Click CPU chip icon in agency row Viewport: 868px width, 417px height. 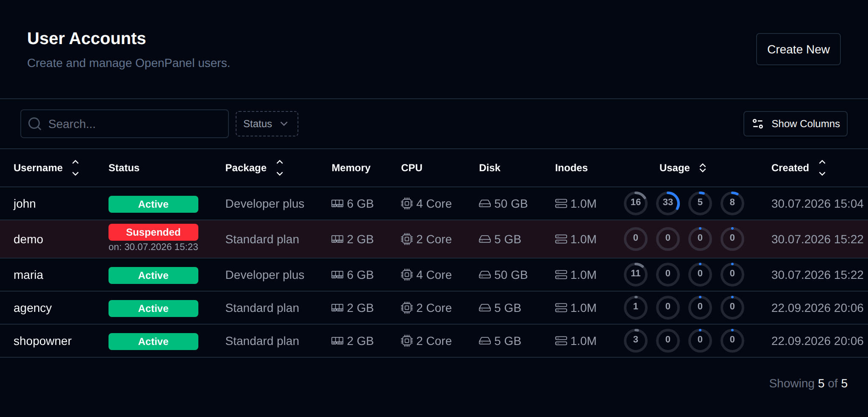407,308
